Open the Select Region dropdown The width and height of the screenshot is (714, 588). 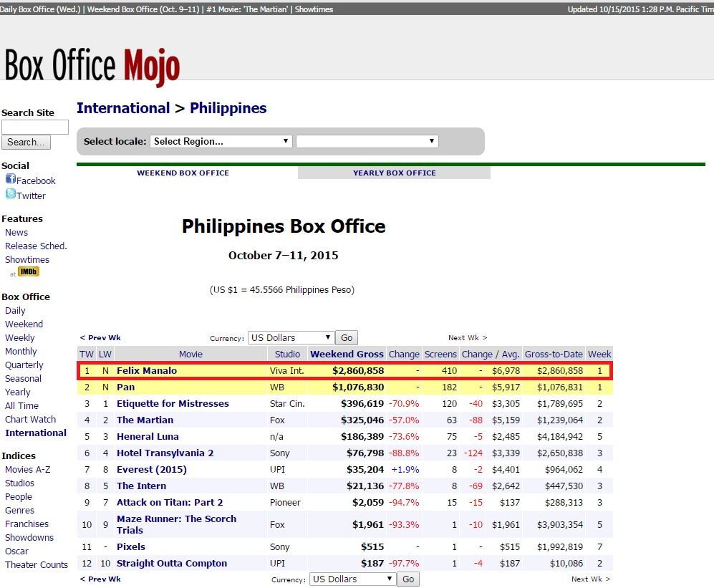tap(221, 141)
